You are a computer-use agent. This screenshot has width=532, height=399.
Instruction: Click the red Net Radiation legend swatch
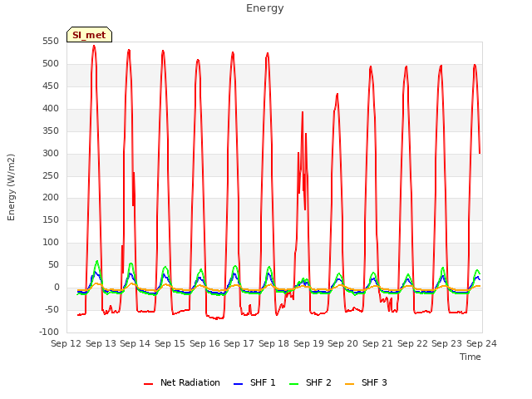pos(148,384)
